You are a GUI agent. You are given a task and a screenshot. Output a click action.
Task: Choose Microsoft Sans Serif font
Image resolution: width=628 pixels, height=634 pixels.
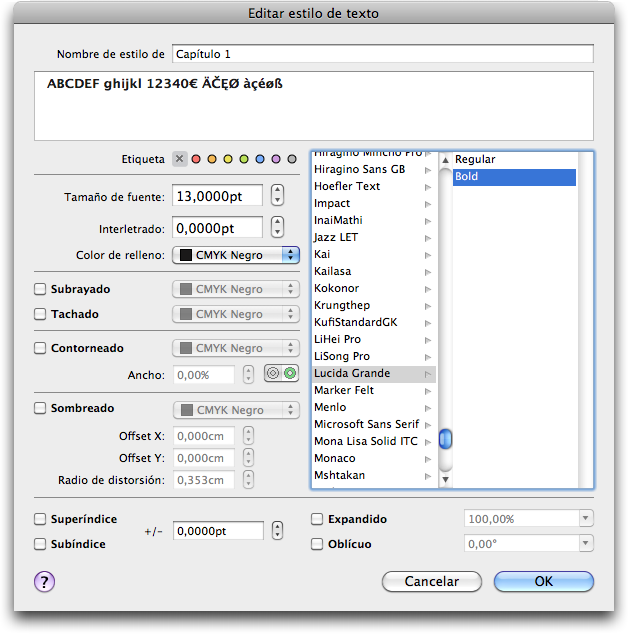click(374, 424)
